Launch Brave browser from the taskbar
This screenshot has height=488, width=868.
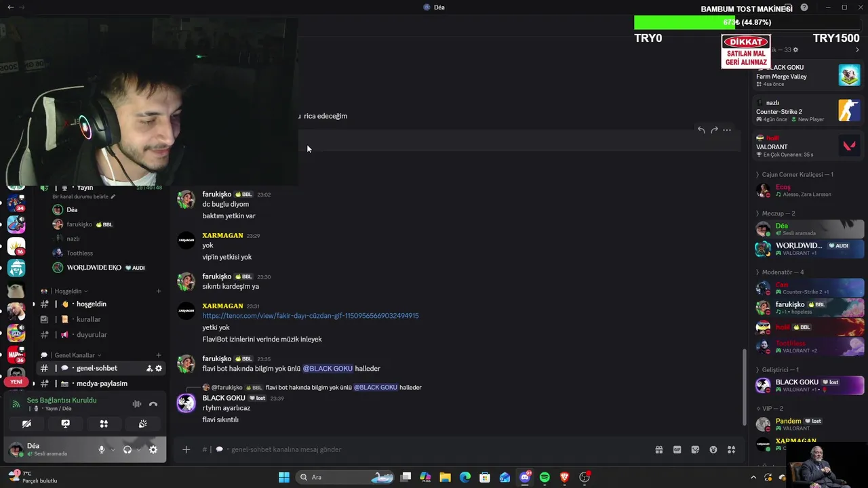pyautogui.click(x=564, y=477)
